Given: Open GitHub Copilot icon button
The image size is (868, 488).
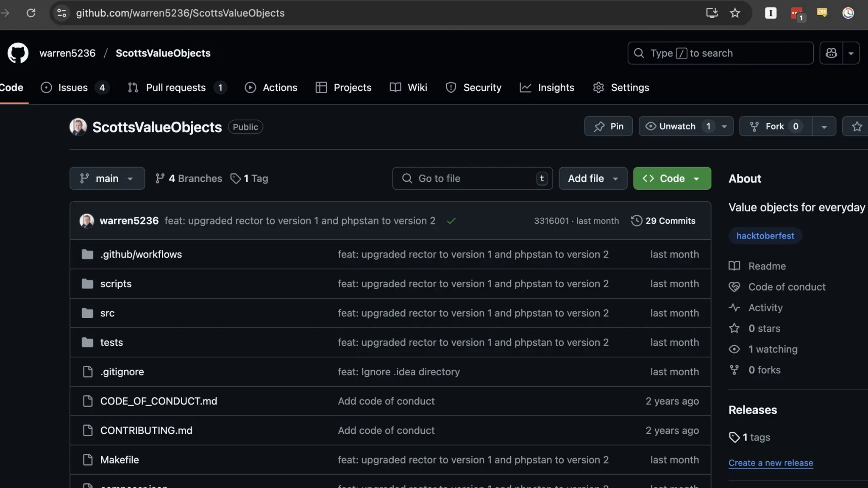Looking at the screenshot, I should (831, 53).
